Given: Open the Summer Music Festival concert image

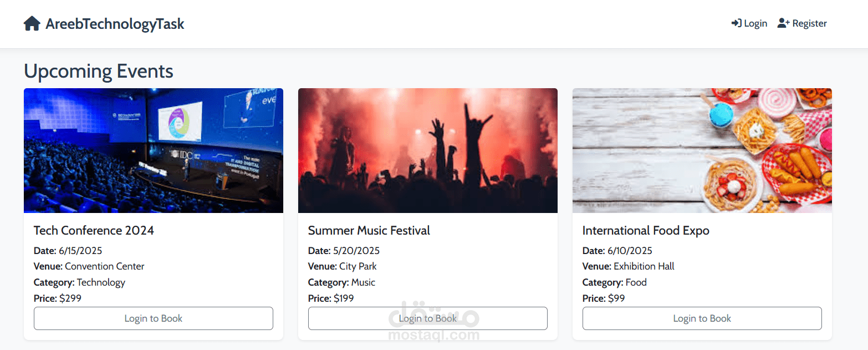Looking at the screenshot, I should tap(428, 150).
